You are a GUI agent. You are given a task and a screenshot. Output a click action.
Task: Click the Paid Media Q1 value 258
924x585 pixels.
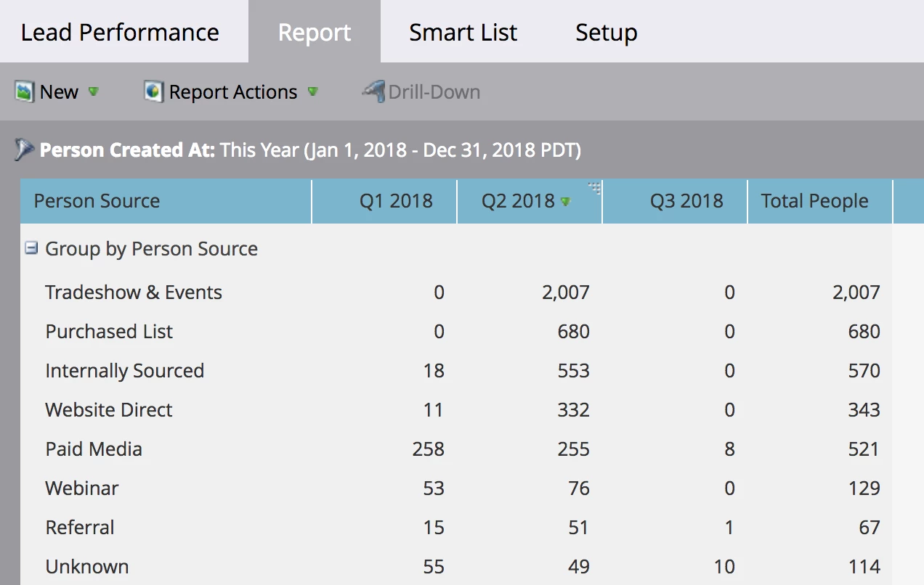(x=428, y=449)
